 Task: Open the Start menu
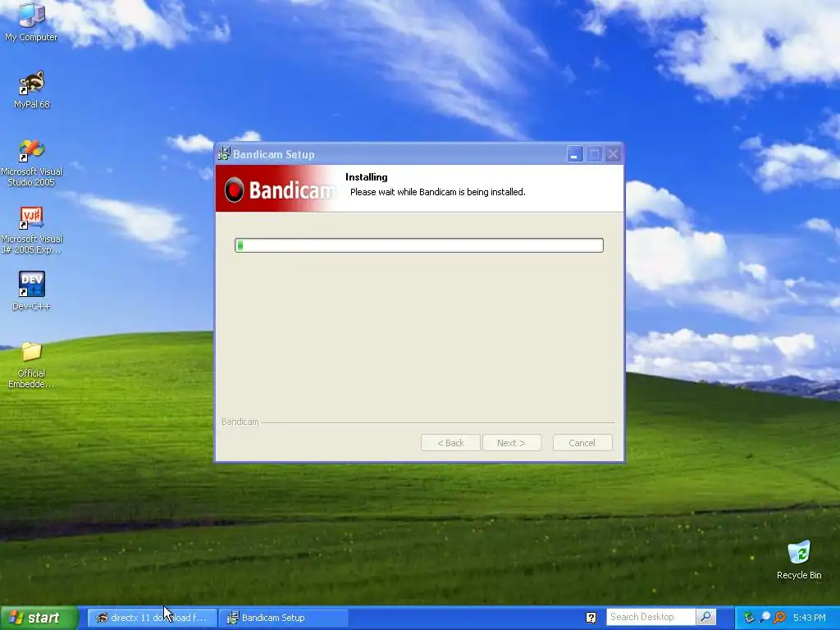coord(39,618)
